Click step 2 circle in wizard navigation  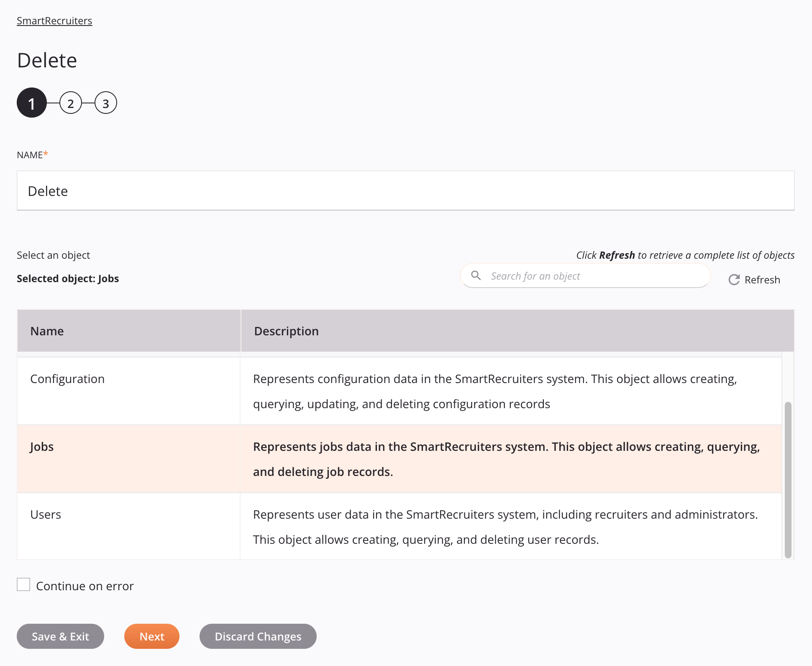pos(69,103)
